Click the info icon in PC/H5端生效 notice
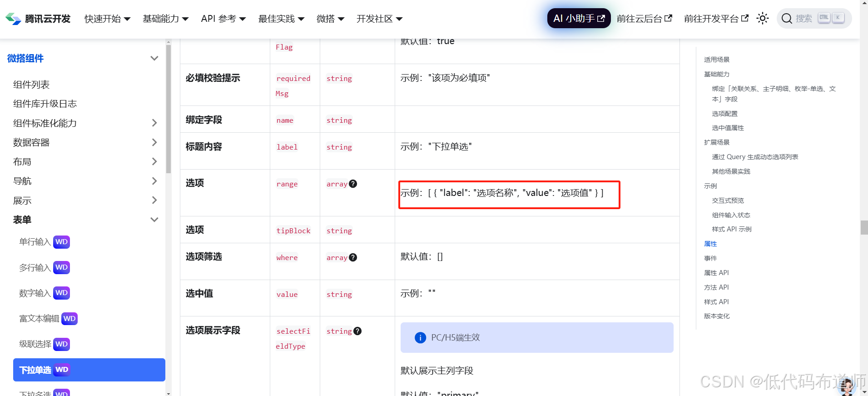868x396 pixels. (x=421, y=338)
